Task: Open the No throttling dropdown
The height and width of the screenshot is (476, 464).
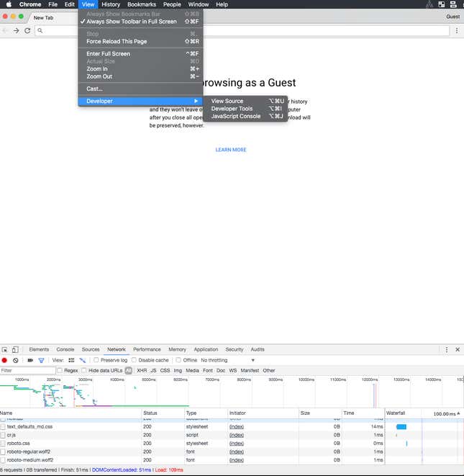Action: (227, 360)
